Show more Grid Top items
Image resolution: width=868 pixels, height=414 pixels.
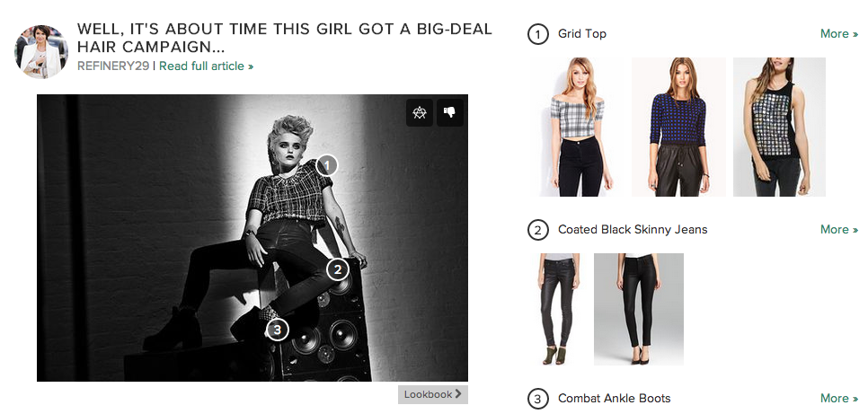[839, 34]
